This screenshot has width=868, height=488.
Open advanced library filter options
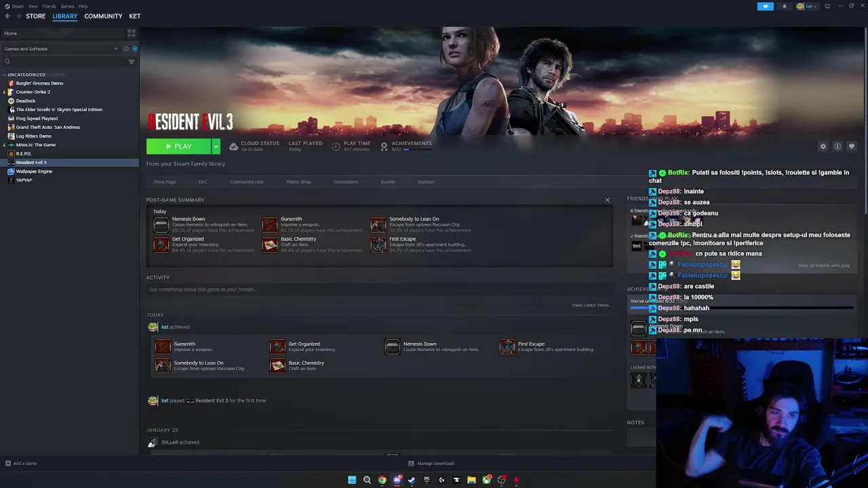[132, 62]
